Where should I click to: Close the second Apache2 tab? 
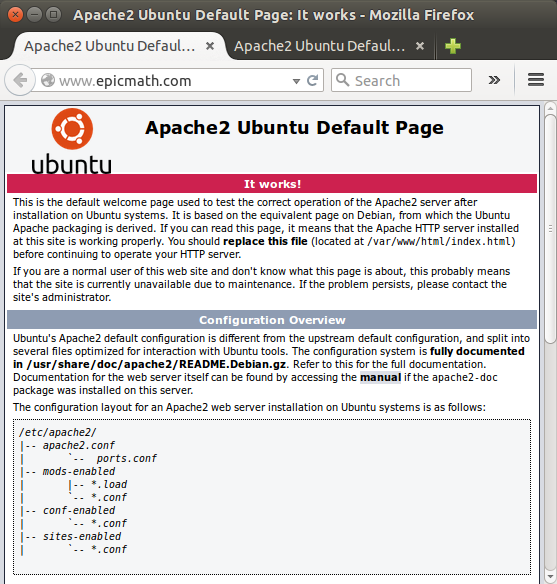420,46
